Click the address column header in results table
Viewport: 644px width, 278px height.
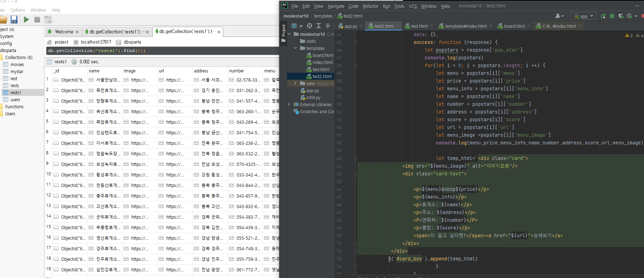[x=201, y=71]
